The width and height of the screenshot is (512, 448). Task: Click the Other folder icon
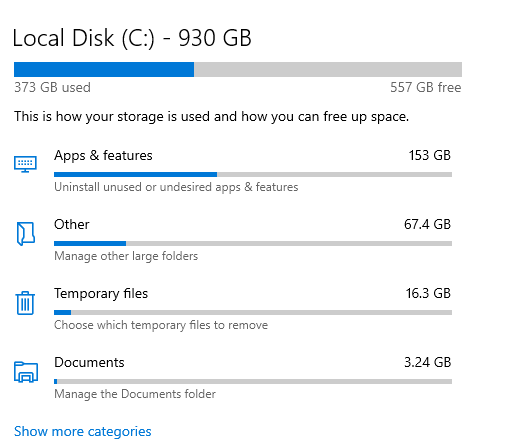[x=26, y=234]
